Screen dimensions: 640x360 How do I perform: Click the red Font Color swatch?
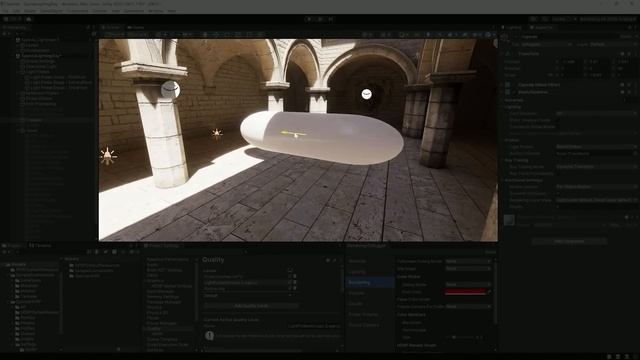pos(466,292)
